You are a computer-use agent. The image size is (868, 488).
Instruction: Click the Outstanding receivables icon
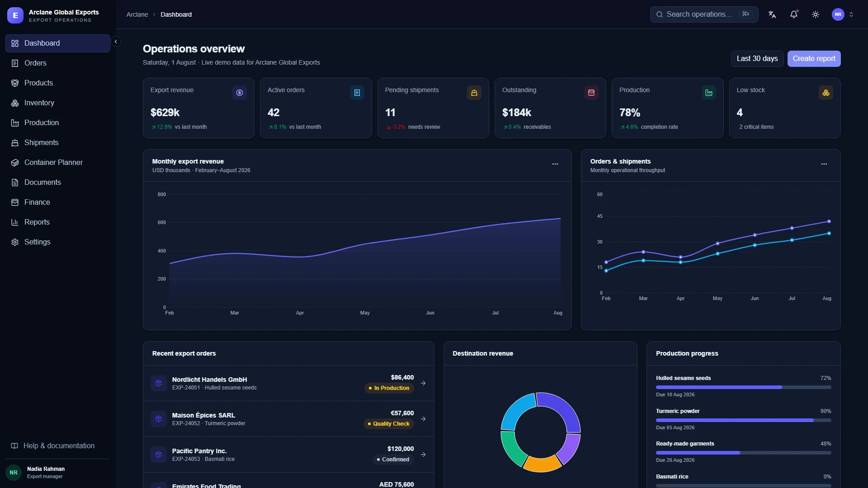[591, 93]
